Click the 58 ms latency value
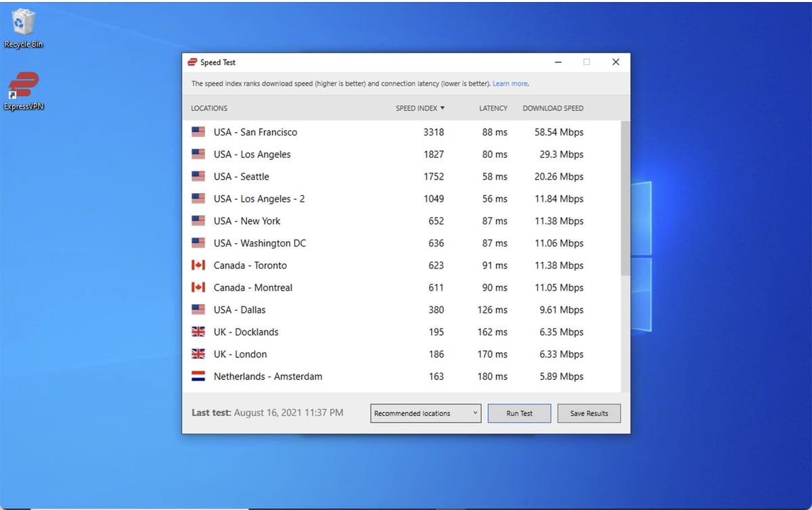812x510 pixels. click(495, 177)
